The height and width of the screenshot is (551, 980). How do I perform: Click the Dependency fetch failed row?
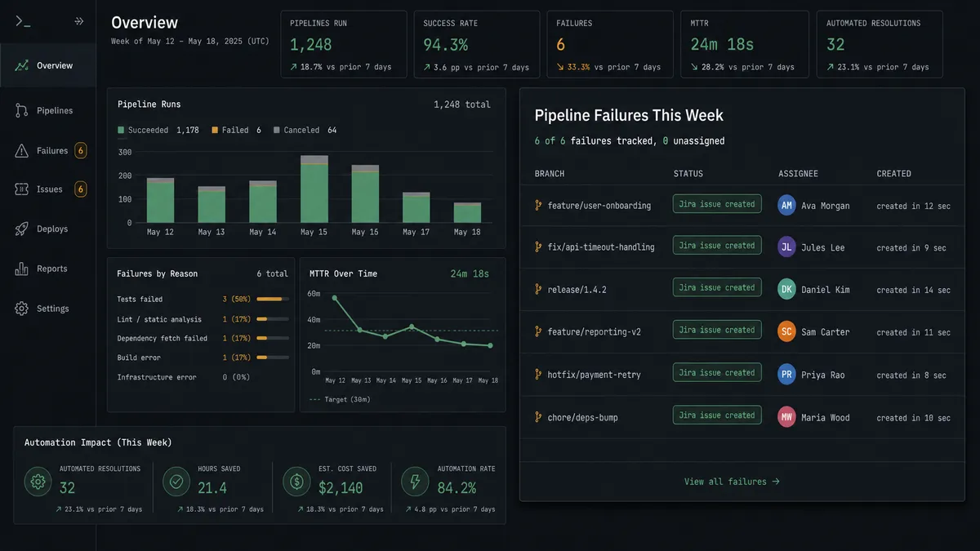(x=203, y=338)
